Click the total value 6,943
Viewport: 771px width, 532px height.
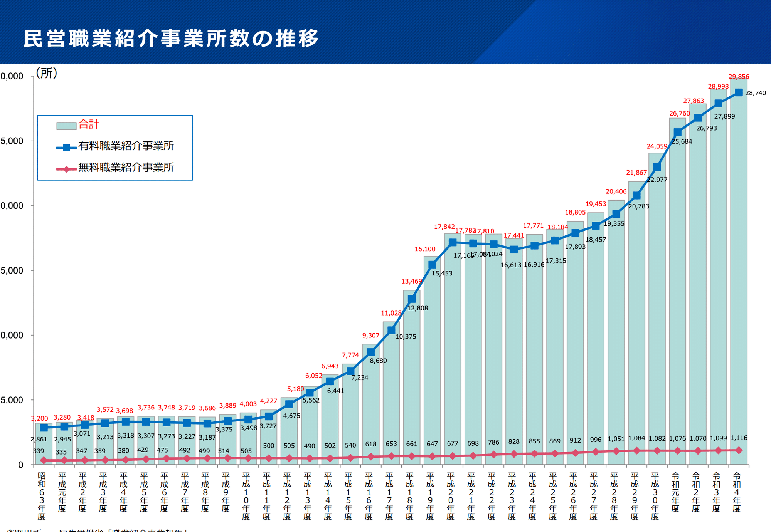point(330,366)
